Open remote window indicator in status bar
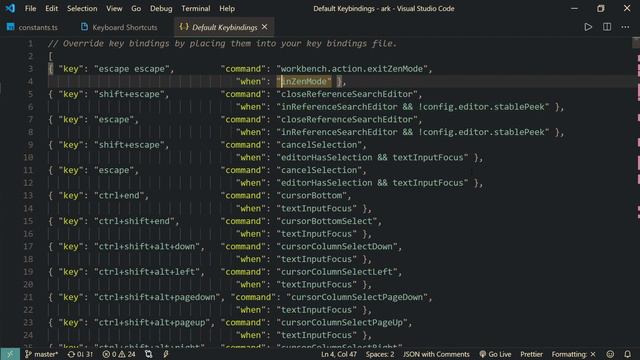640x360 pixels. coord(10,354)
